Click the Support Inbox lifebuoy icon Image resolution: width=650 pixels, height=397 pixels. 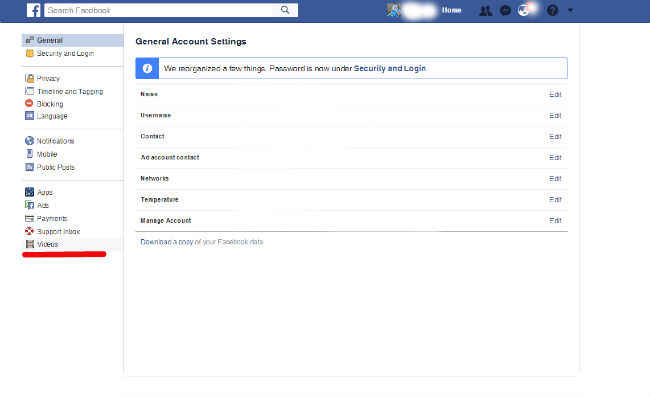(x=29, y=231)
